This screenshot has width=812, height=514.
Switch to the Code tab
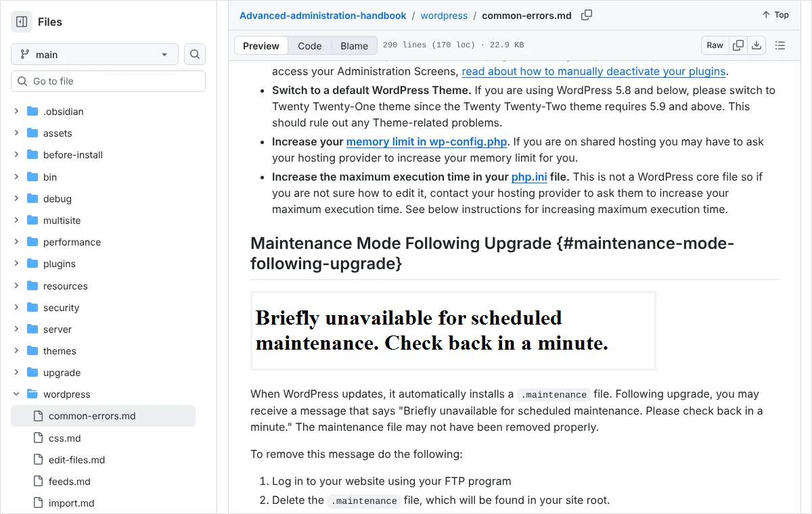tap(309, 45)
